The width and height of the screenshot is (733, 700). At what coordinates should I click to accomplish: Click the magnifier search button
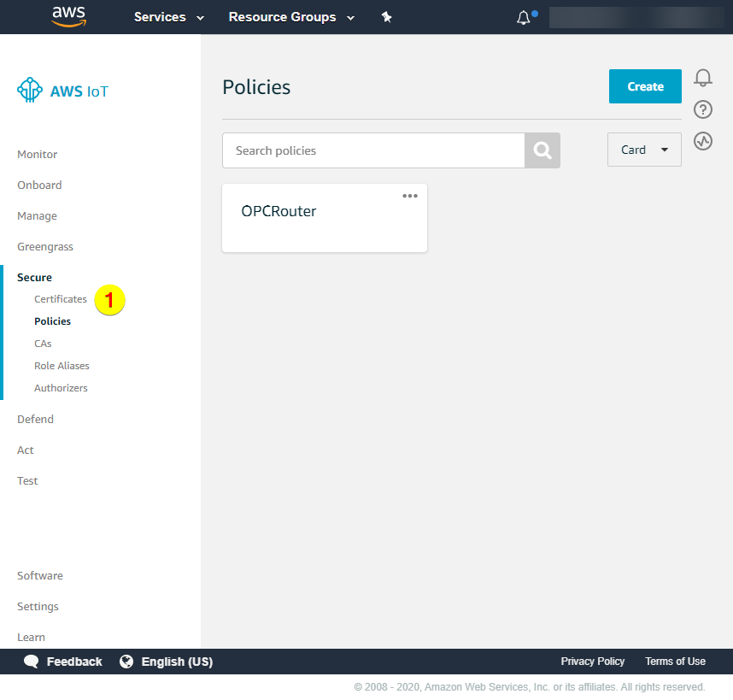pos(542,150)
